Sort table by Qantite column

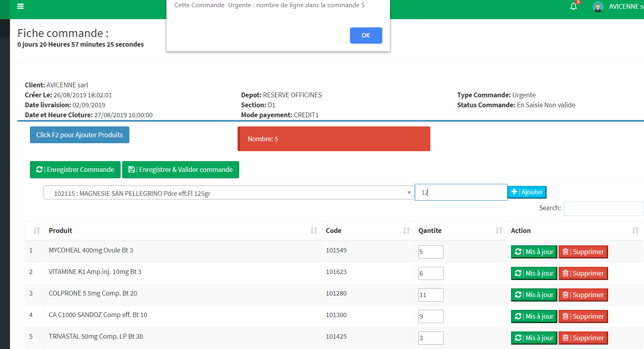coord(460,231)
